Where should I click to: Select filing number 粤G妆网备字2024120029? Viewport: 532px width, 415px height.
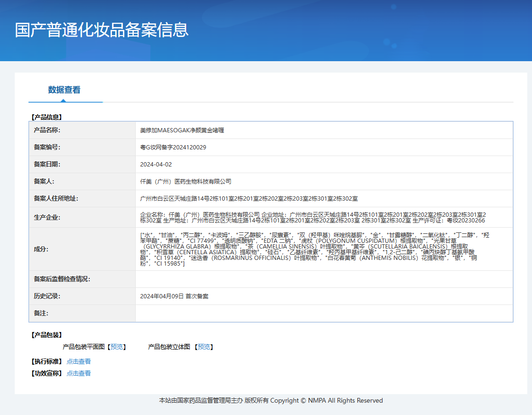coord(173,147)
